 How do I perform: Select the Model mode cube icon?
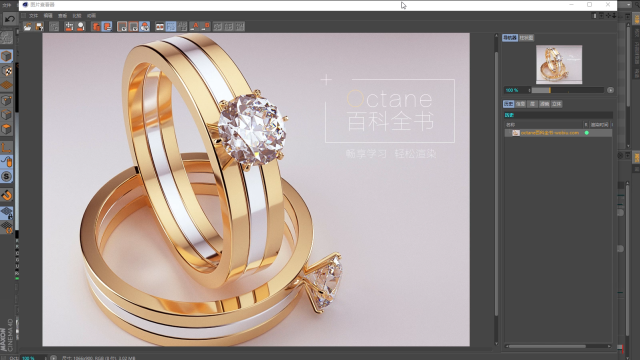click(x=7, y=56)
